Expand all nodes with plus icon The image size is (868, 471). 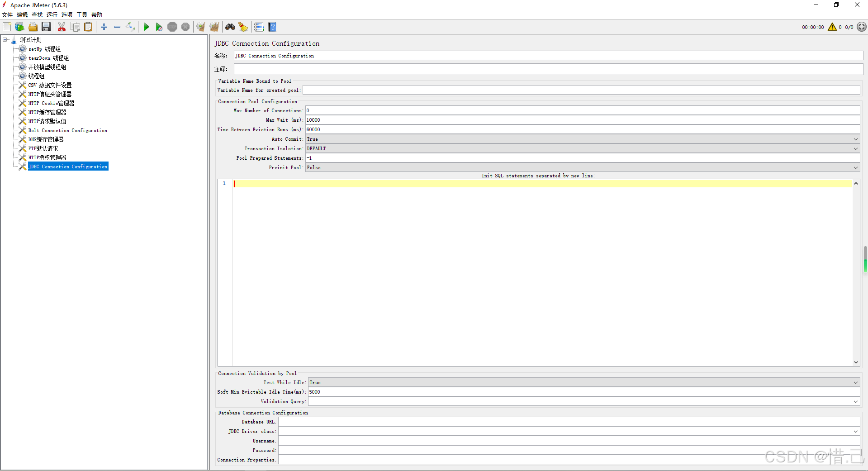click(104, 27)
